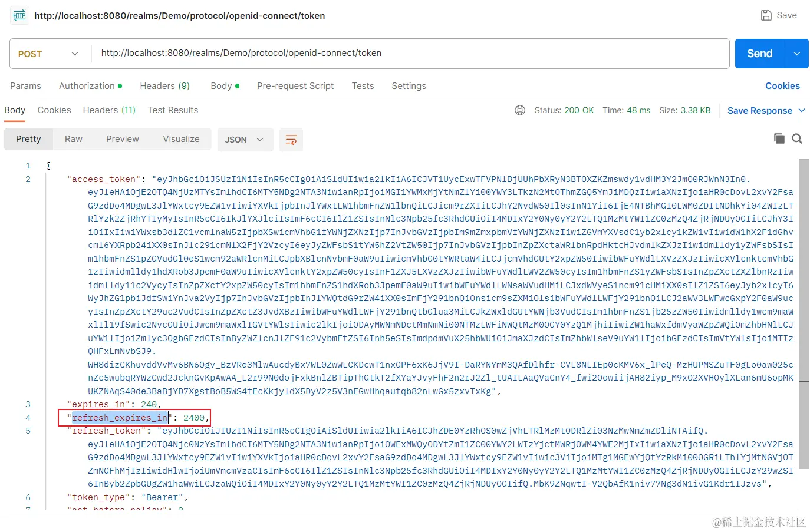Open the JSON format dropdown
The height and width of the screenshot is (532, 810).
(x=245, y=140)
